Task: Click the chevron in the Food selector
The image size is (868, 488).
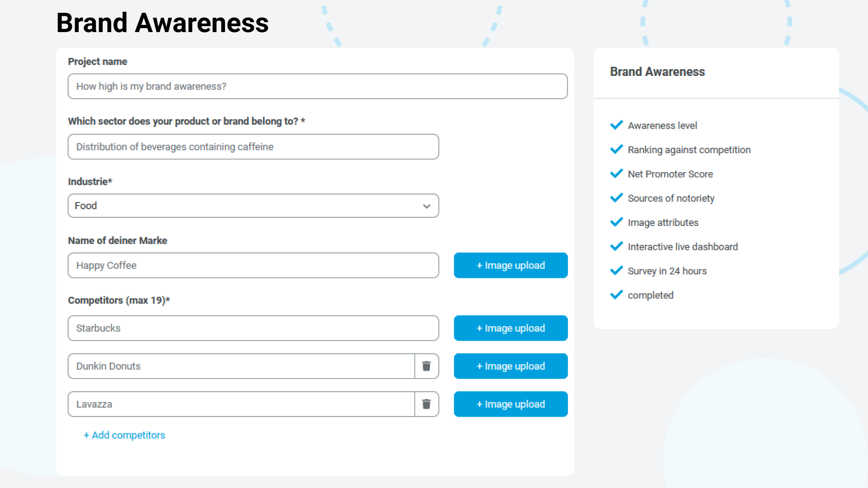Action: point(425,206)
